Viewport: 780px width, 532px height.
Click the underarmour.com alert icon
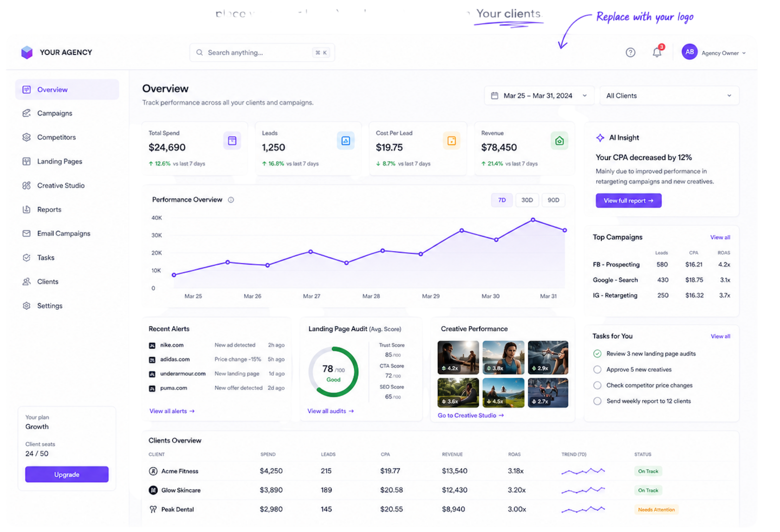pos(152,374)
